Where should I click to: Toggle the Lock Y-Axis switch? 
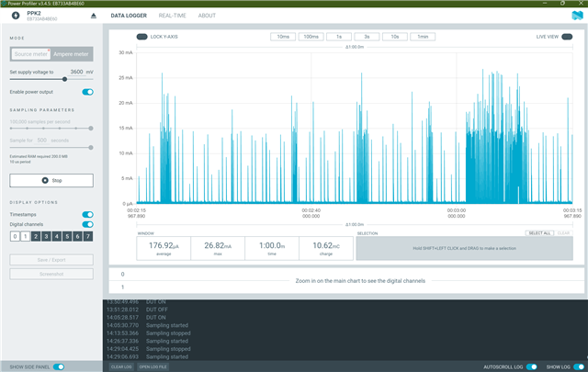click(141, 37)
